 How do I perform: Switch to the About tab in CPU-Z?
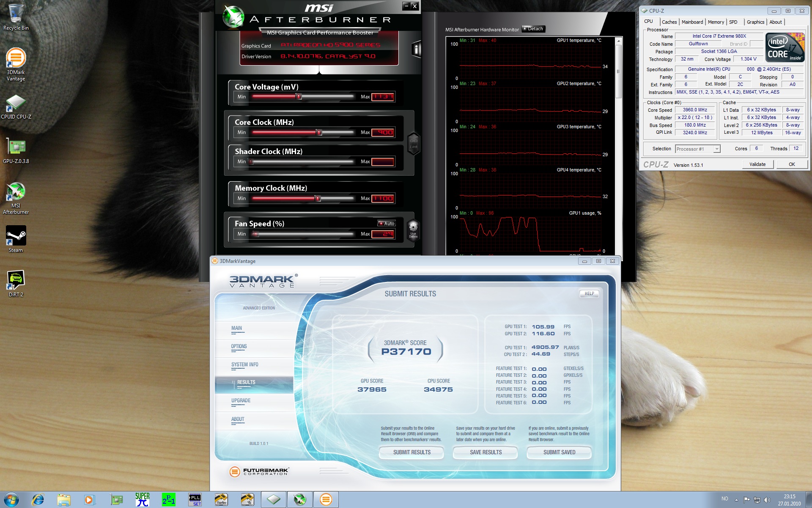[776, 22]
